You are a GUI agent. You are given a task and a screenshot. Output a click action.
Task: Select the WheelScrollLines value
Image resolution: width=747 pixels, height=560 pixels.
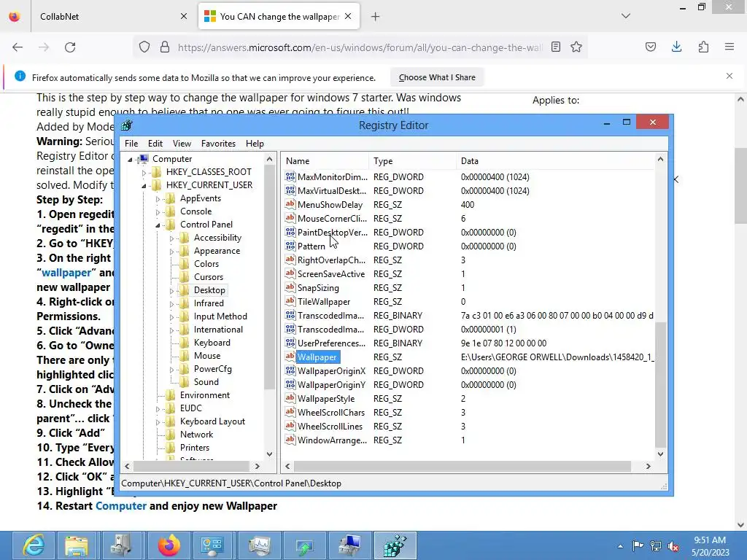[x=330, y=426]
